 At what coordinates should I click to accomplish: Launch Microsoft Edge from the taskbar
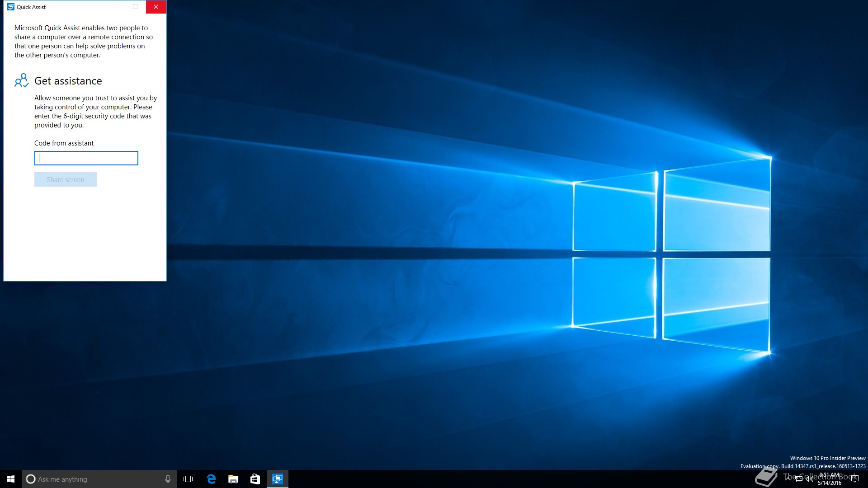(x=211, y=479)
